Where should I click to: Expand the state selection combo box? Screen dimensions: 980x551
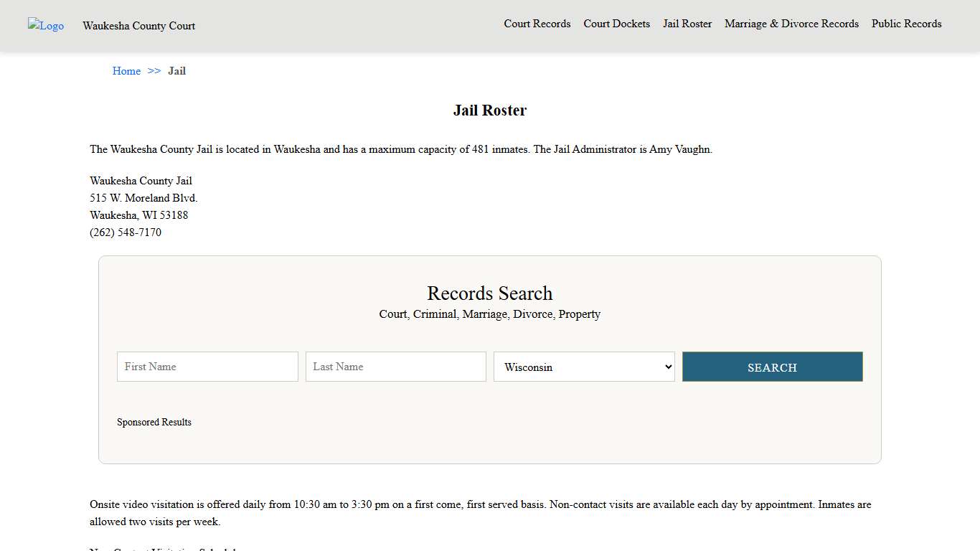coord(584,367)
